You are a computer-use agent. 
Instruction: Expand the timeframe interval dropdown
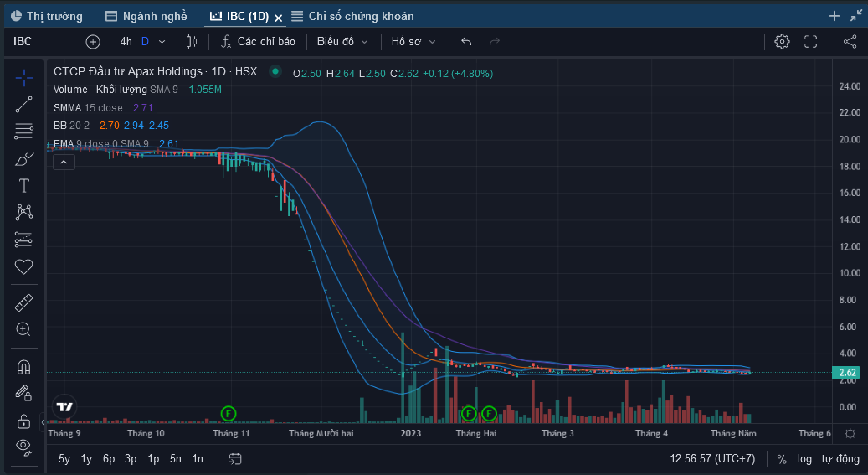162,42
